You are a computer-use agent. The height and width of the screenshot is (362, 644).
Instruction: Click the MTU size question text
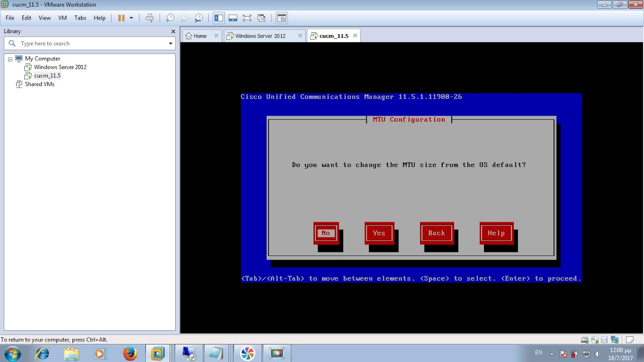[x=409, y=165]
